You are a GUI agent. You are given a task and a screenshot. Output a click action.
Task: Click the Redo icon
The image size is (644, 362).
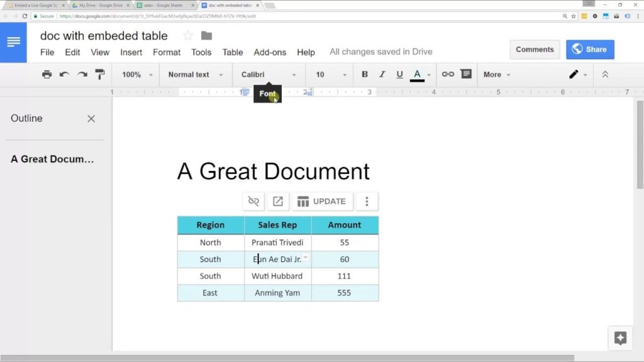[81, 74]
